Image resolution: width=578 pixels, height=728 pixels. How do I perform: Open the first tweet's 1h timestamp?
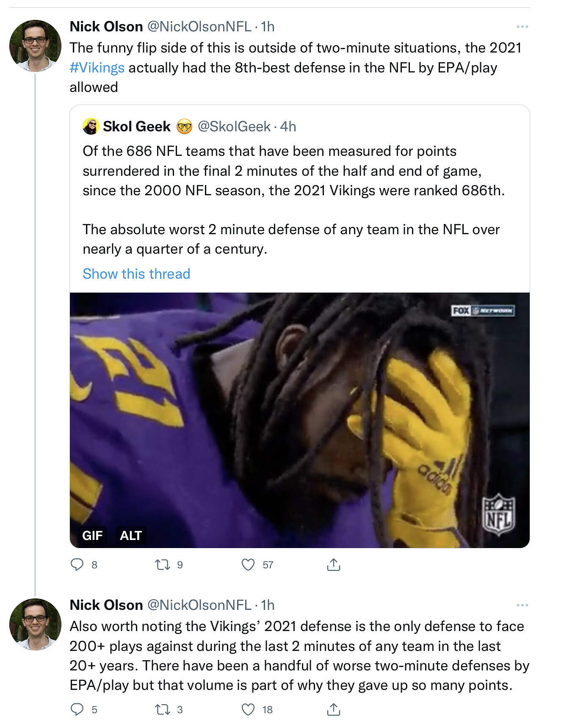click(x=268, y=27)
